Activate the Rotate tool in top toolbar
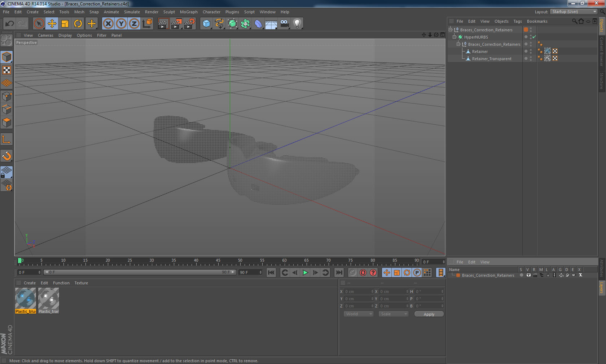This screenshot has width=606, height=364. [78, 24]
